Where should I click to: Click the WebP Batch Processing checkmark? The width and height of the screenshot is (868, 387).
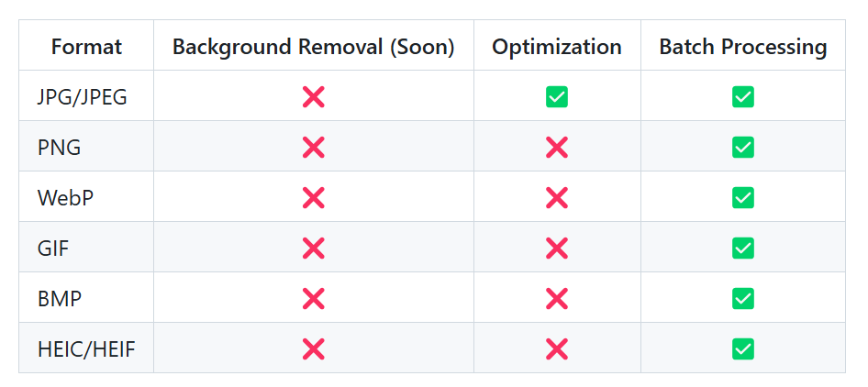(742, 197)
